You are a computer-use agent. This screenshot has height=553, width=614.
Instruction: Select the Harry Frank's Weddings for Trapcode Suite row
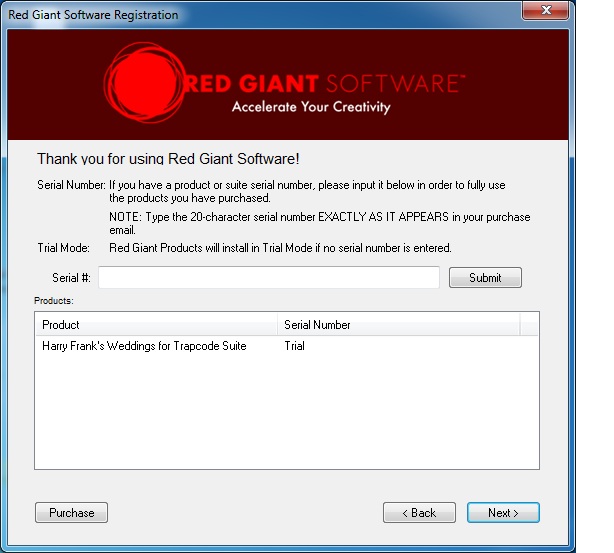click(x=287, y=346)
